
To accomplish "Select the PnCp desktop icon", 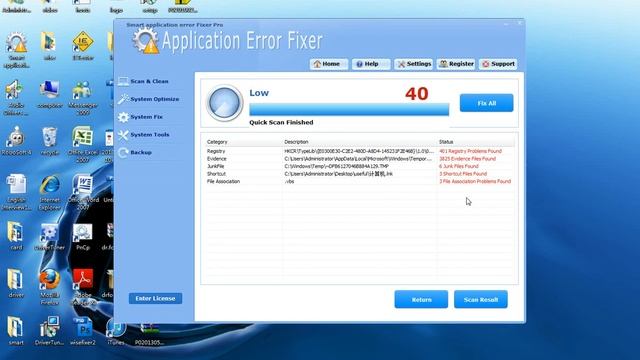I will tap(83, 237).
